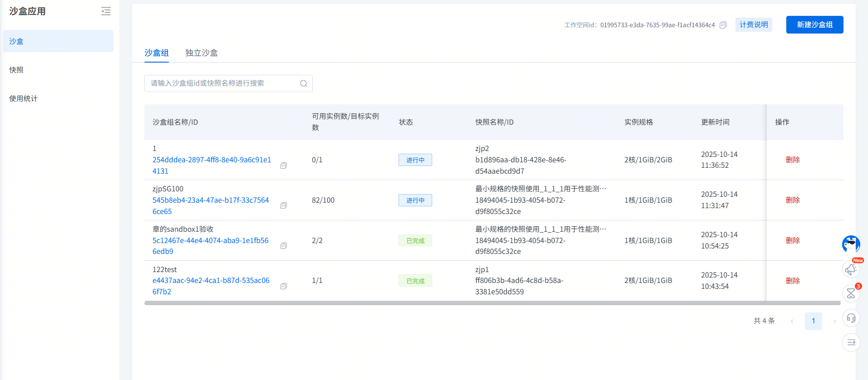This screenshot has height=380, width=868.
Task: Copy ID of zjpSG100 group
Action: pos(284,206)
